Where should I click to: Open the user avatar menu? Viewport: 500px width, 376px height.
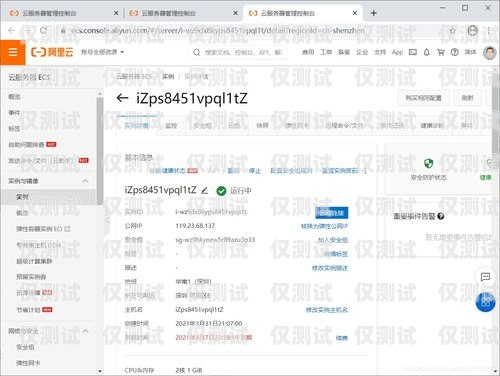(490, 52)
